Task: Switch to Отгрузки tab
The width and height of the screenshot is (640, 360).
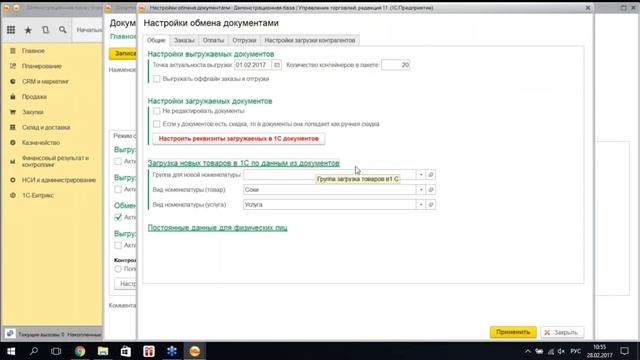Action: [244, 40]
